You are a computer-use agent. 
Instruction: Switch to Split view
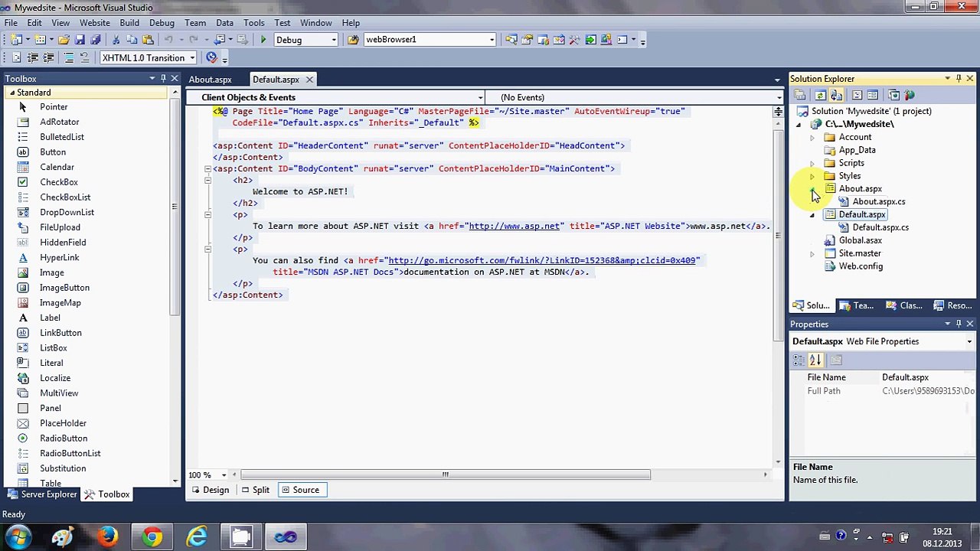[255, 490]
